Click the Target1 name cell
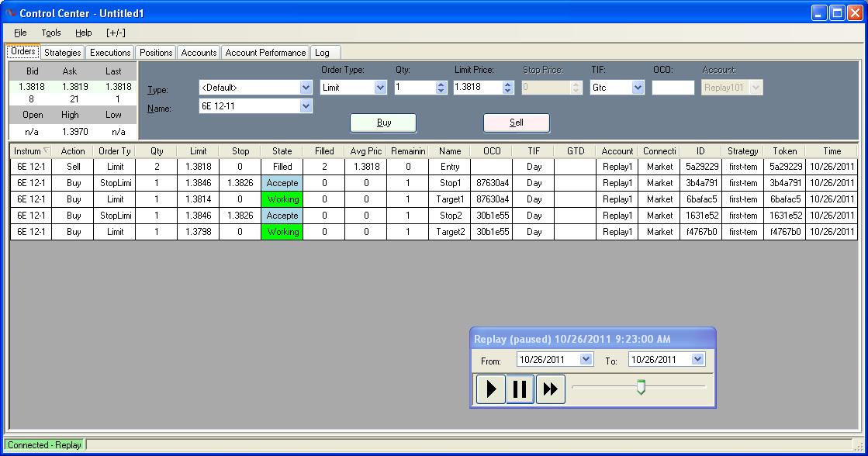 (449, 199)
